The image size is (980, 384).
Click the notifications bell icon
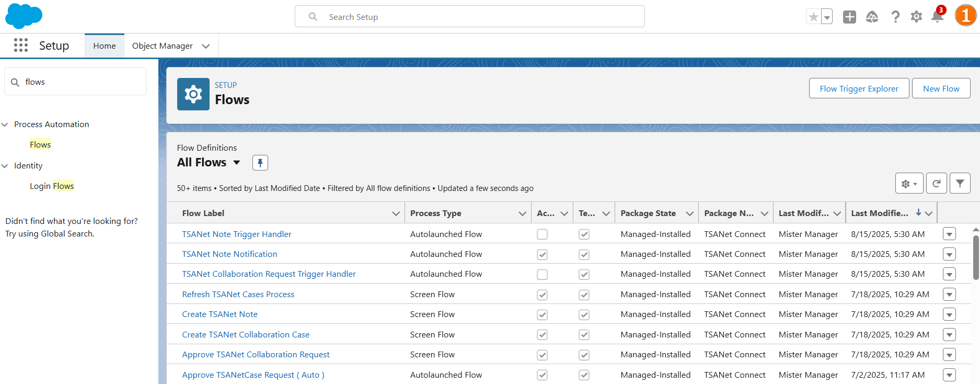pos(937,17)
